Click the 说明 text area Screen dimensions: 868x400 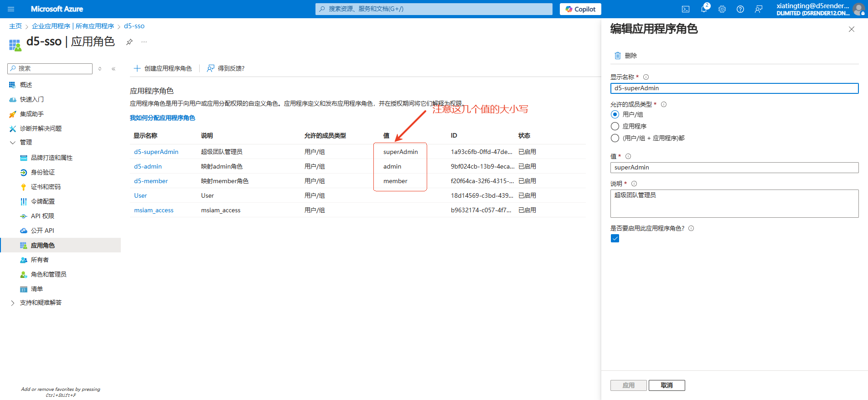click(734, 204)
